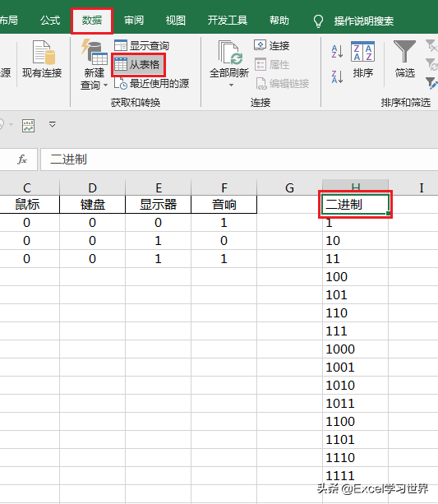The width and height of the screenshot is (438, 504).
Task: Open 最近使用的源
Action: click(x=152, y=84)
